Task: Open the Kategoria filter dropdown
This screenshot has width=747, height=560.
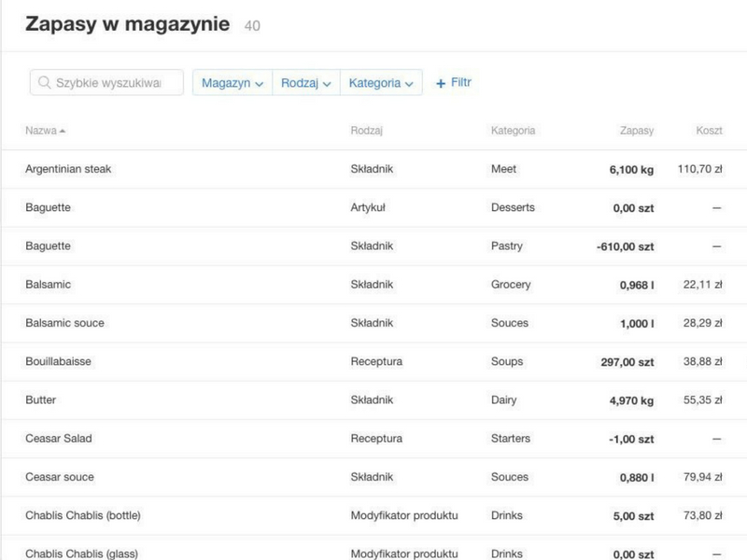Action: pos(381,82)
